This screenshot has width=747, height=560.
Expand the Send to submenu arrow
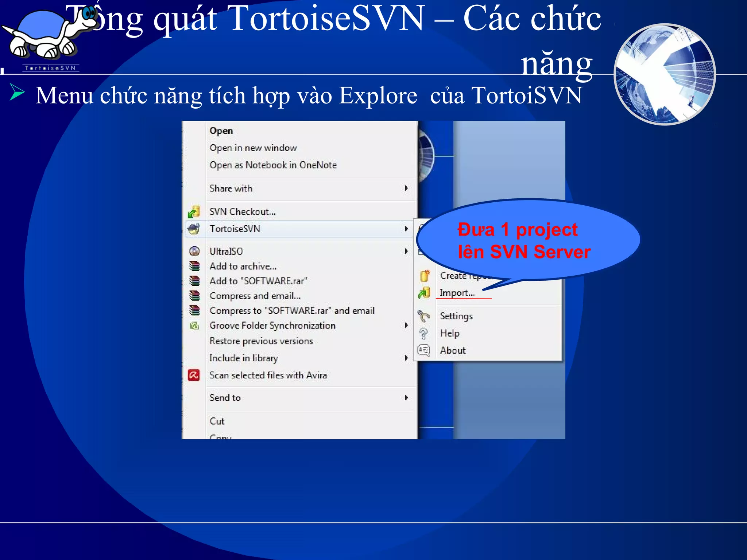(406, 398)
